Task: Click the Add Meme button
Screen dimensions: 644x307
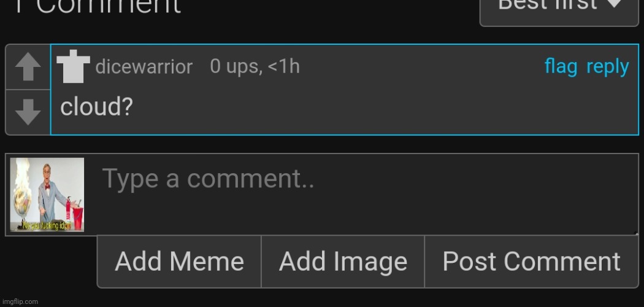Action: click(179, 262)
